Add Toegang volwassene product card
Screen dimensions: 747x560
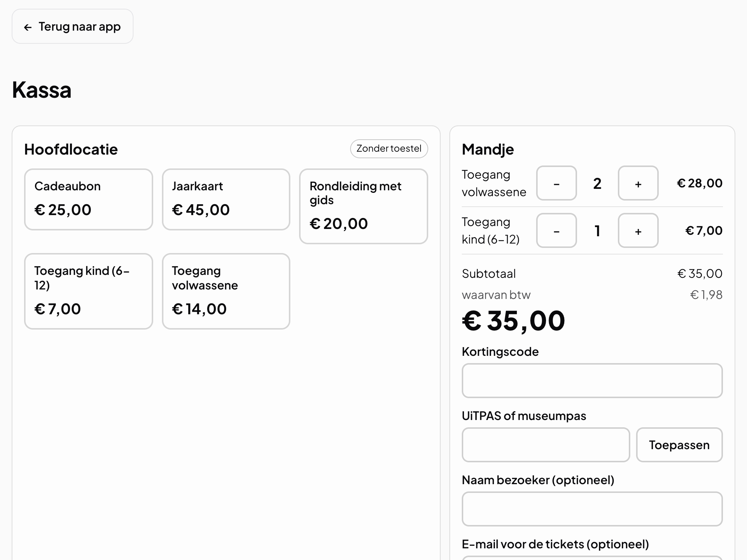click(226, 291)
